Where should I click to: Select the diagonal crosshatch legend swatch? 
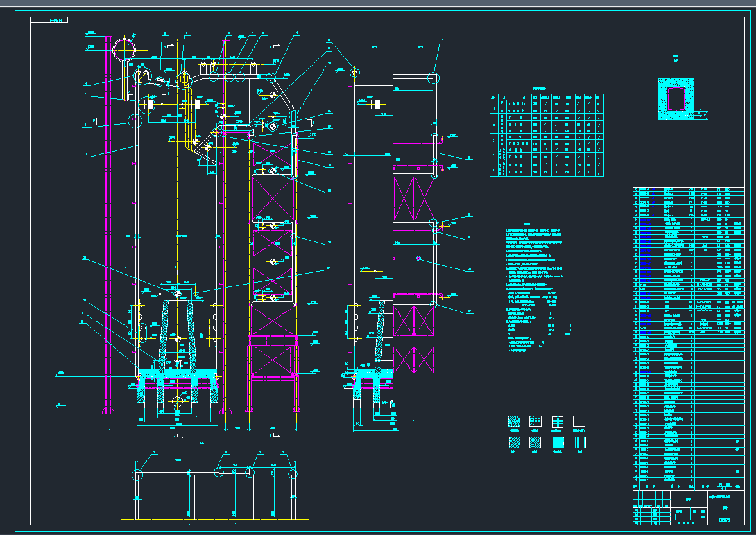[x=514, y=421]
